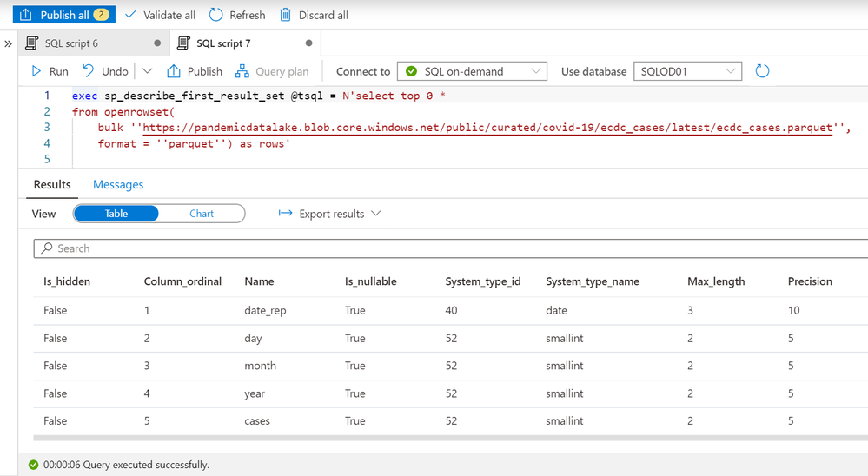
Task: Select the Table view toggle
Action: (x=116, y=214)
